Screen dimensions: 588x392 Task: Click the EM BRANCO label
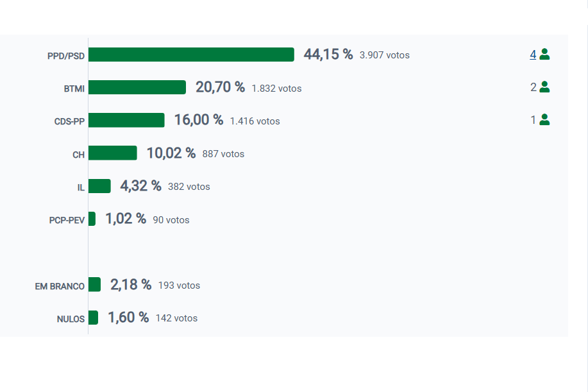(x=60, y=286)
